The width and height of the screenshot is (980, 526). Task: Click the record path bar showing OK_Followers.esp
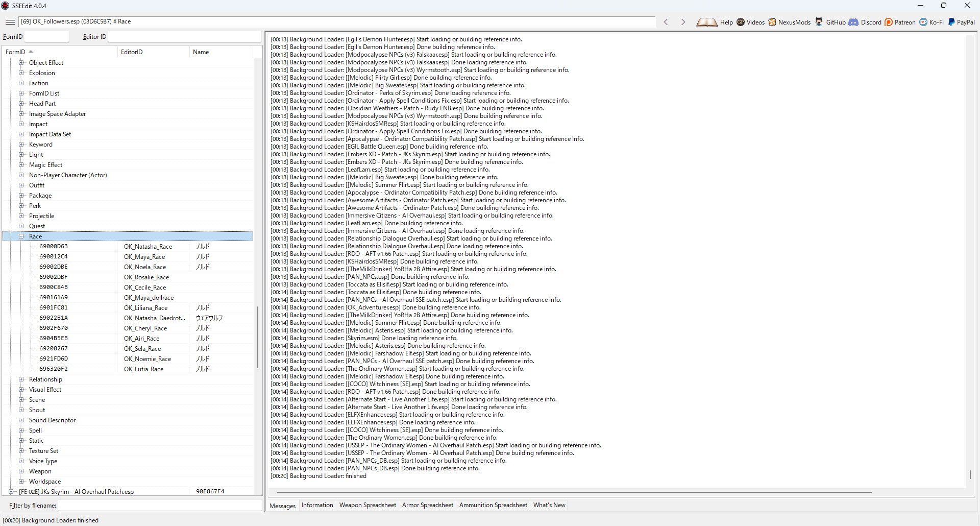tap(337, 21)
